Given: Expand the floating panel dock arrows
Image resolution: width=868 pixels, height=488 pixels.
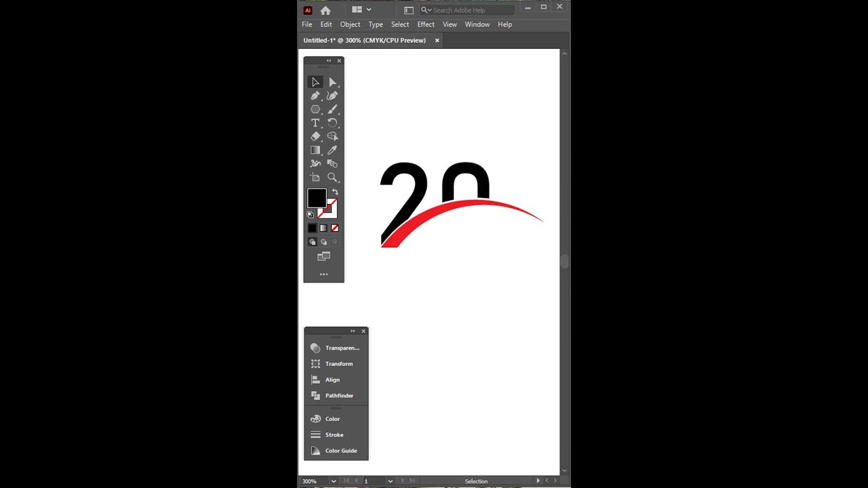Looking at the screenshot, I should coord(353,331).
